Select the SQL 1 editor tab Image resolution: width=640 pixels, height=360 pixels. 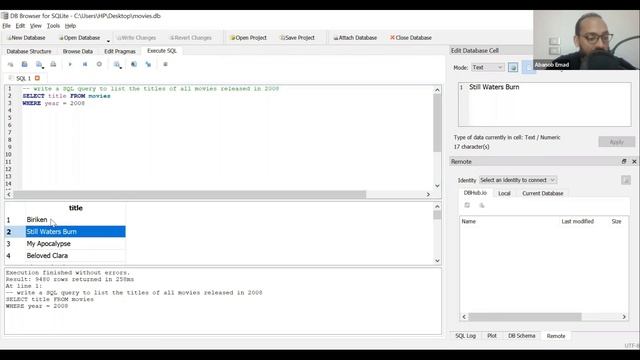[x=23, y=78]
